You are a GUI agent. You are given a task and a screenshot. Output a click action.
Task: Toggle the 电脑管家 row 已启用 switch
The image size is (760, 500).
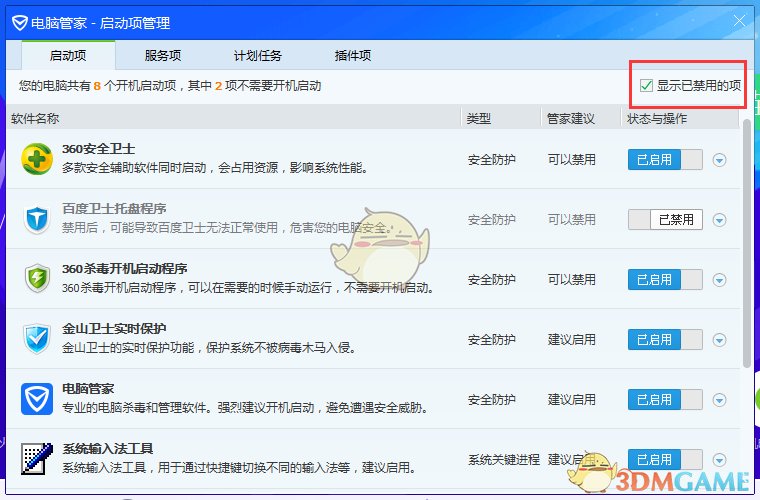tap(665, 400)
